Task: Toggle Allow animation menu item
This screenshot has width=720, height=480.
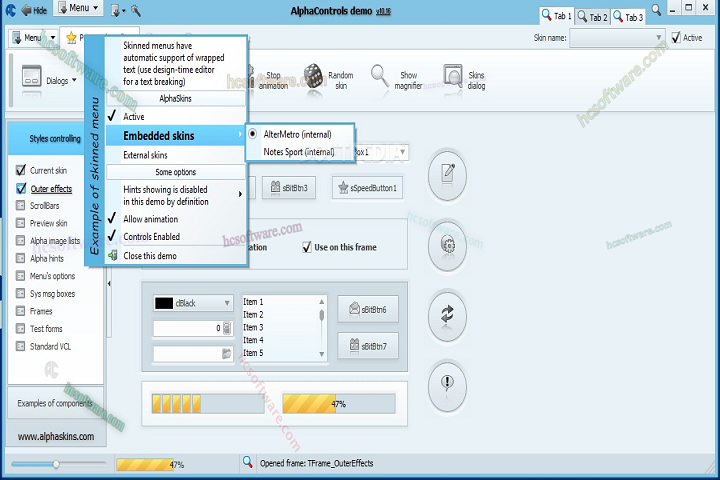Action: point(176,219)
